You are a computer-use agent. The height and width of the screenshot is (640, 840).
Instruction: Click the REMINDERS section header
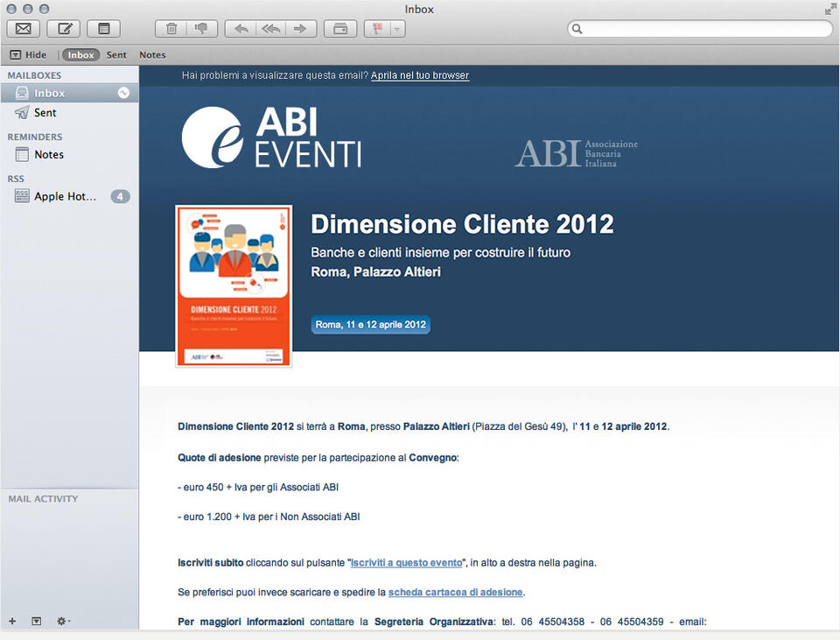(35, 137)
